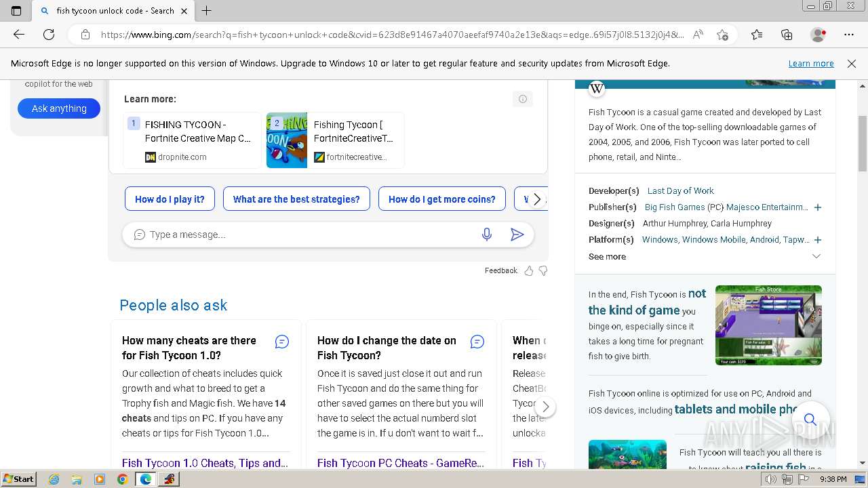Image resolution: width=868 pixels, height=488 pixels.
Task: Click the aquarium fish thumbnail image
Action: coord(627,454)
